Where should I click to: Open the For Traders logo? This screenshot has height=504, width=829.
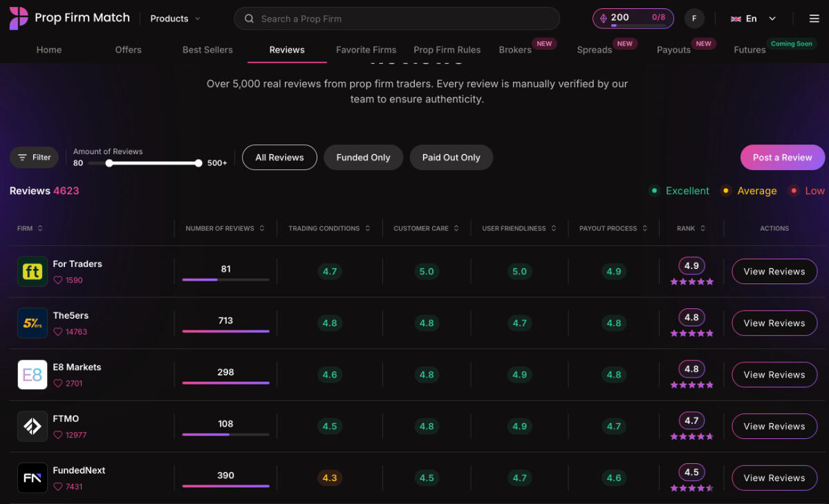point(32,271)
